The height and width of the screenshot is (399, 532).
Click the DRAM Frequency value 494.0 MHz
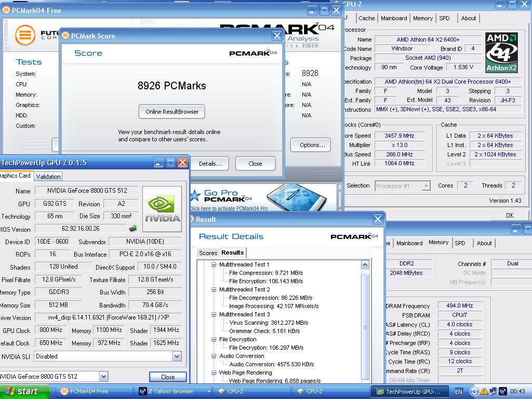click(460, 305)
